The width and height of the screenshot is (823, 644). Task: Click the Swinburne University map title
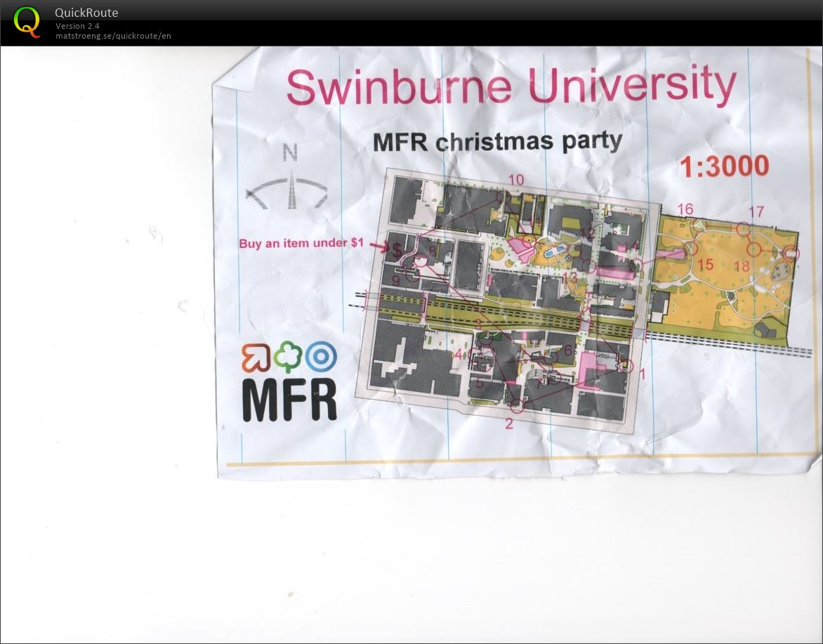511,86
